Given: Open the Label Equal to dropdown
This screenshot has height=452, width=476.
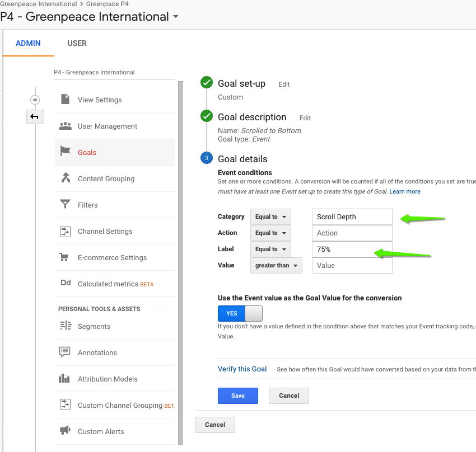Looking at the screenshot, I should (x=270, y=249).
